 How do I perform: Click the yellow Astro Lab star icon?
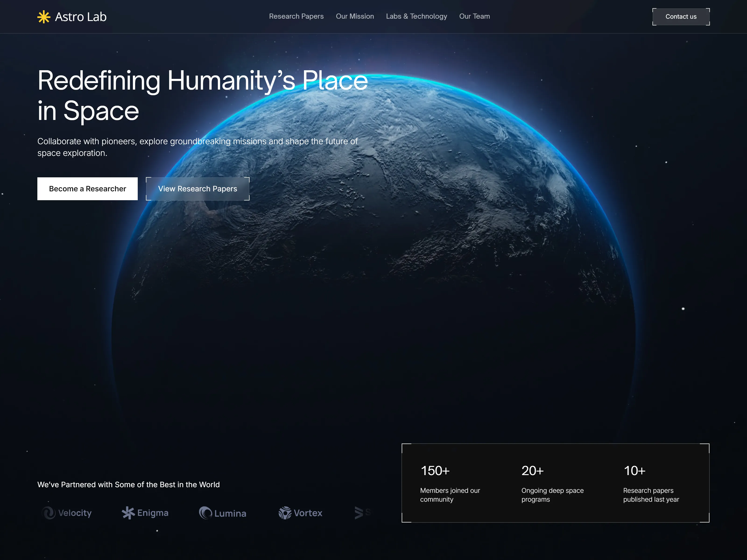pos(44,17)
